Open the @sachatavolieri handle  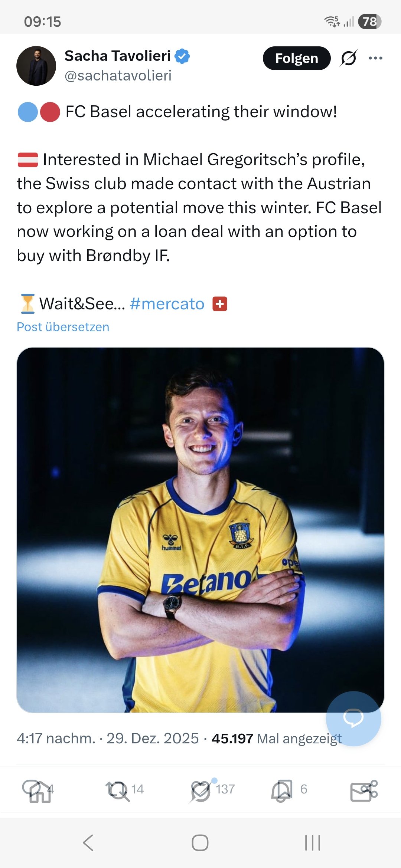tap(118, 76)
